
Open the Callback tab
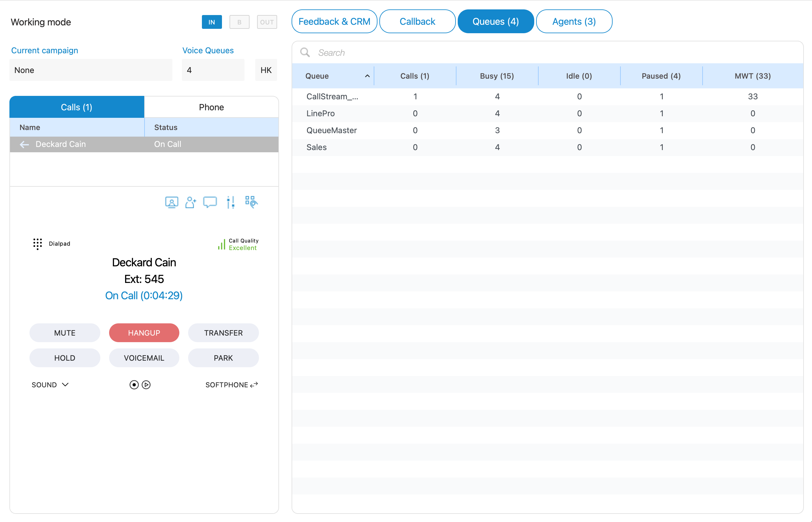pyautogui.click(x=417, y=21)
